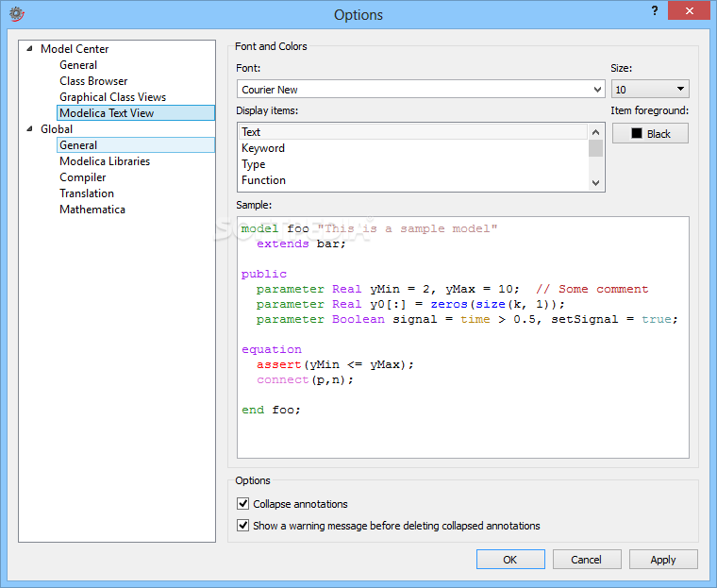
Task: Toggle the Collapse annotations checkbox
Action: [242, 503]
